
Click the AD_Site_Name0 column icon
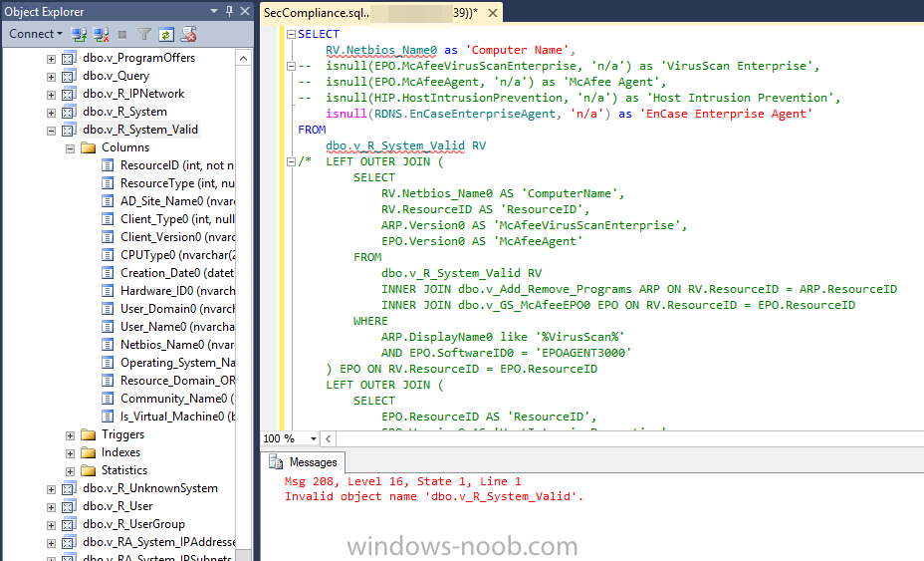(108, 201)
